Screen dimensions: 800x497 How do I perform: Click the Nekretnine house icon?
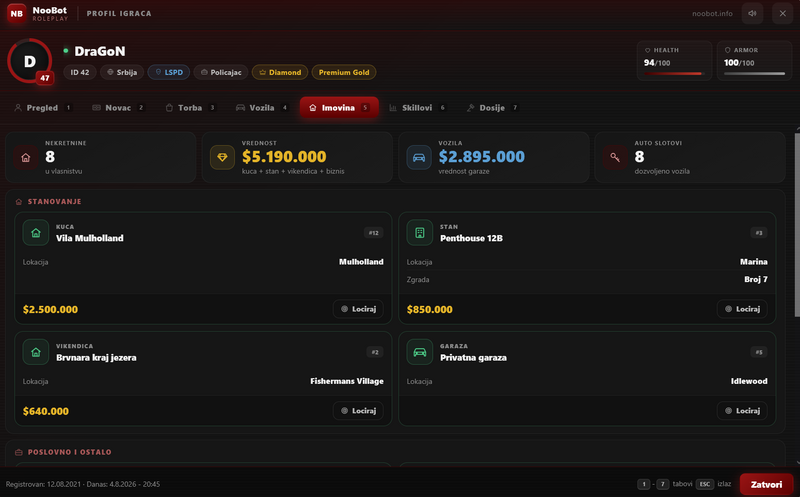26,158
